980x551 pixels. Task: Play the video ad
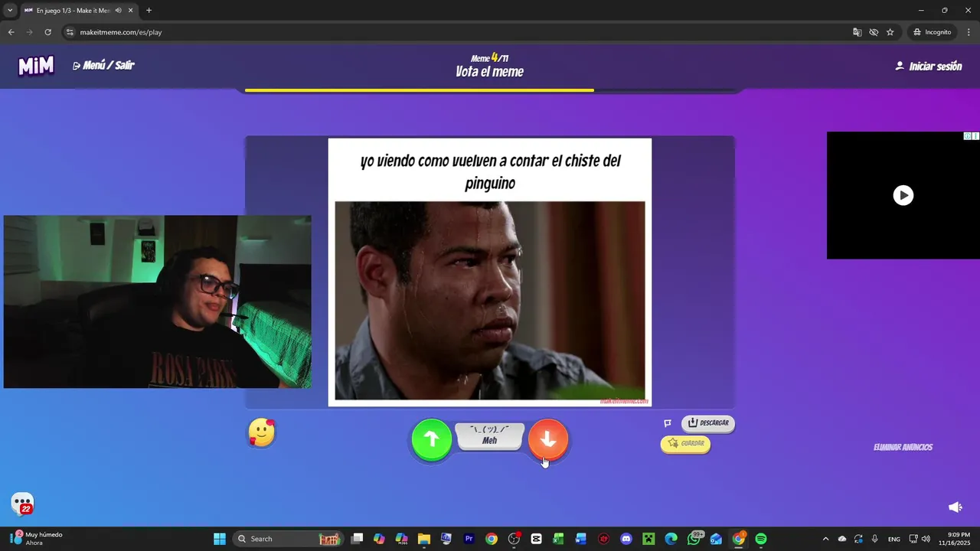click(903, 195)
